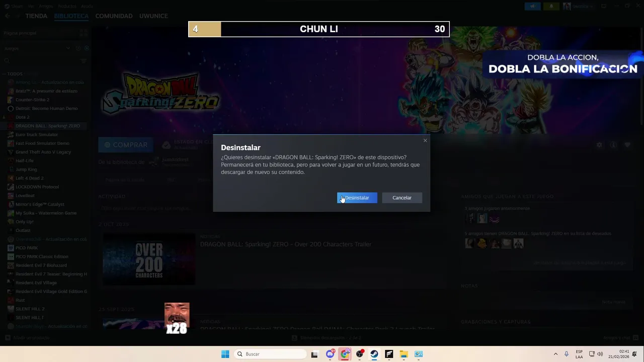The image size is (644, 362).
Task: Open Steam from the taskbar
Action: click(374, 354)
